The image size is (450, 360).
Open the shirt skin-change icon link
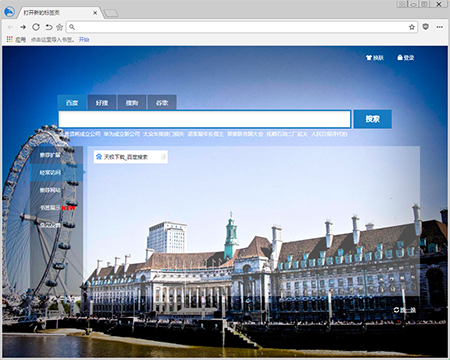click(375, 58)
